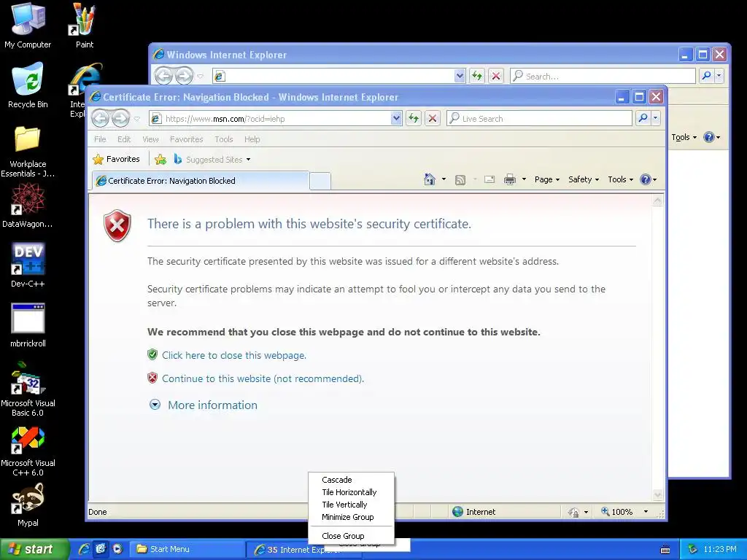Click the Print toolbar icon

(x=510, y=179)
